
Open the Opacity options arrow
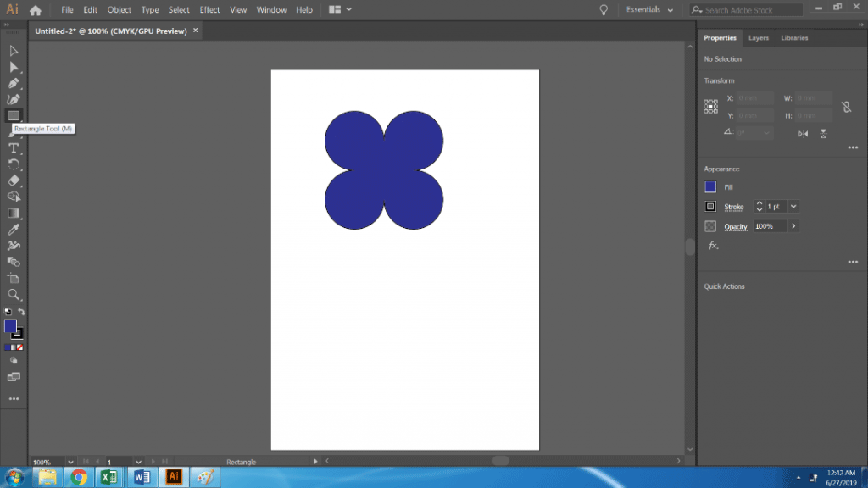[x=793, y=225]
